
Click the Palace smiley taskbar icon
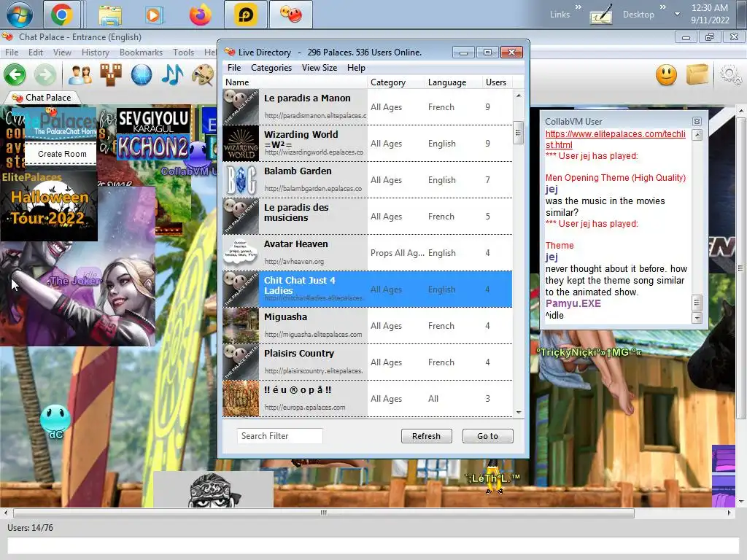coord(291,15)
